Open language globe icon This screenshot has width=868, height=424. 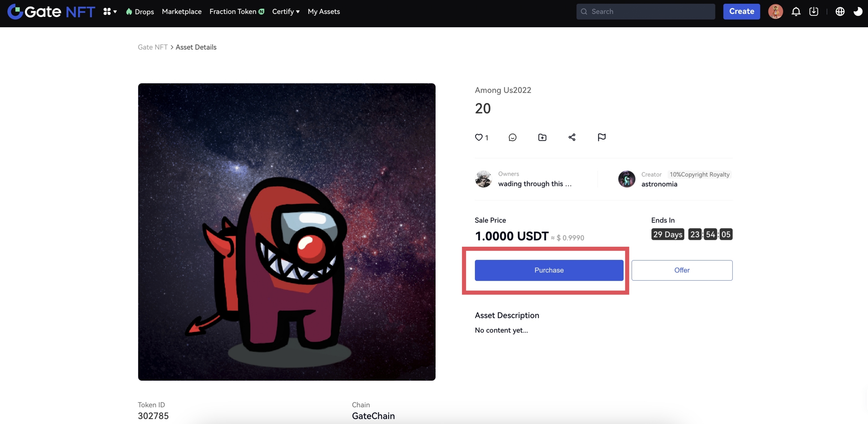pos(840,11)
